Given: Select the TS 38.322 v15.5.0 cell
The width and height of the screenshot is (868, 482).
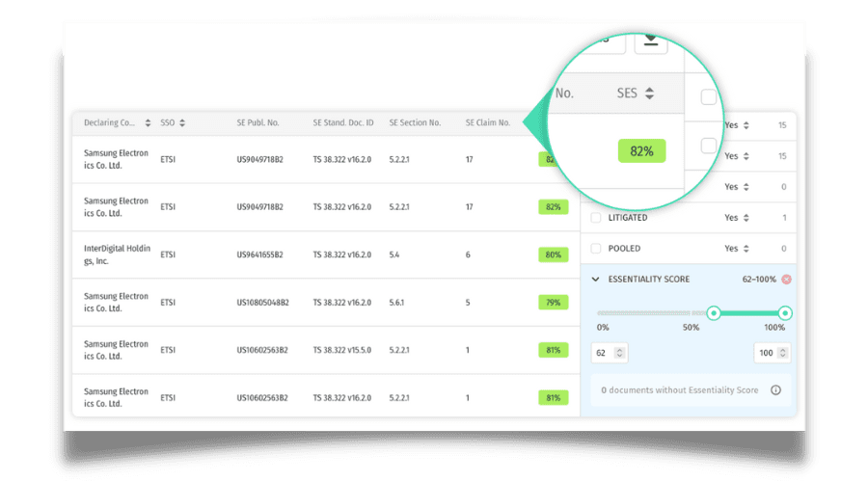Looking at the screenshot, I should [342, 350].
